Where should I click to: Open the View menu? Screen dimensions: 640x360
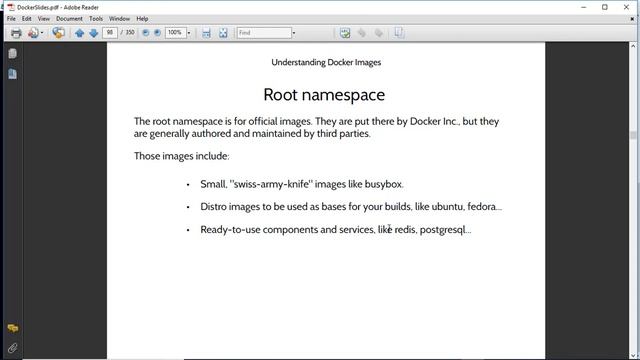point(44,19)
